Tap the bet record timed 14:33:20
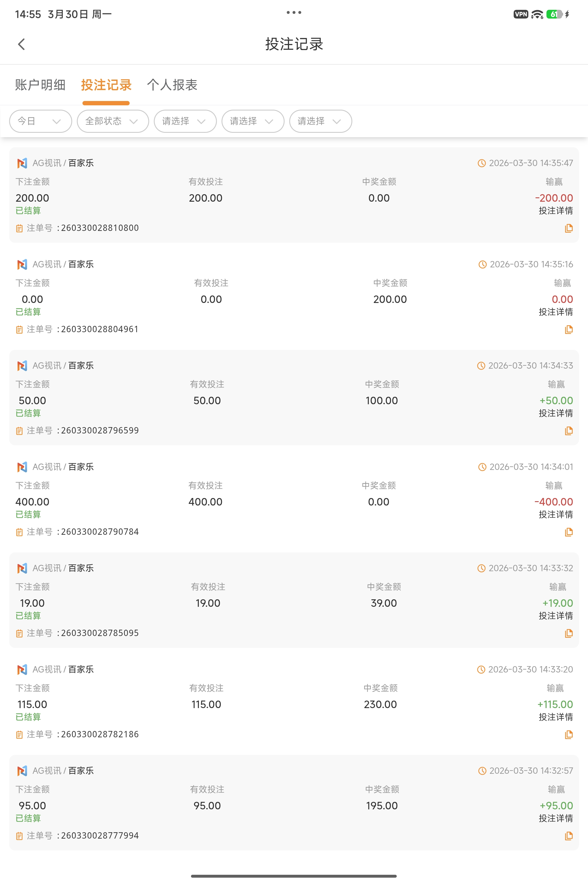This screenshot has width=588, height=882. tap(294, 701)
